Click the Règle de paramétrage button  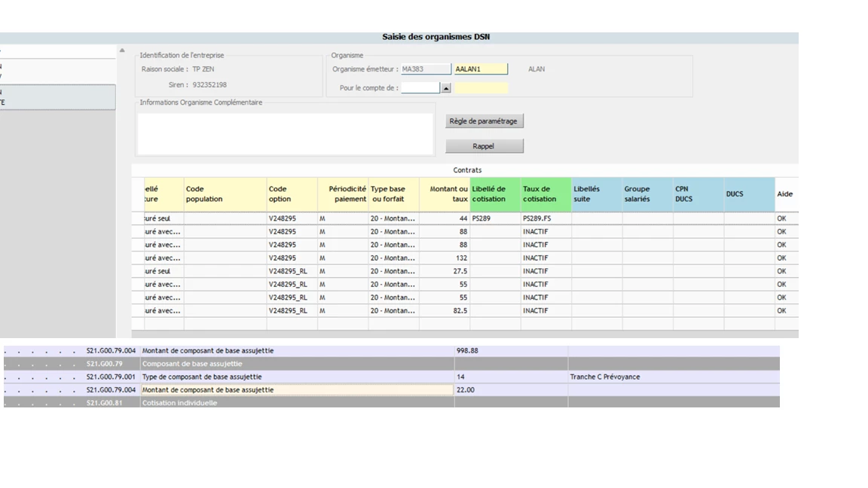coord(484,121)
